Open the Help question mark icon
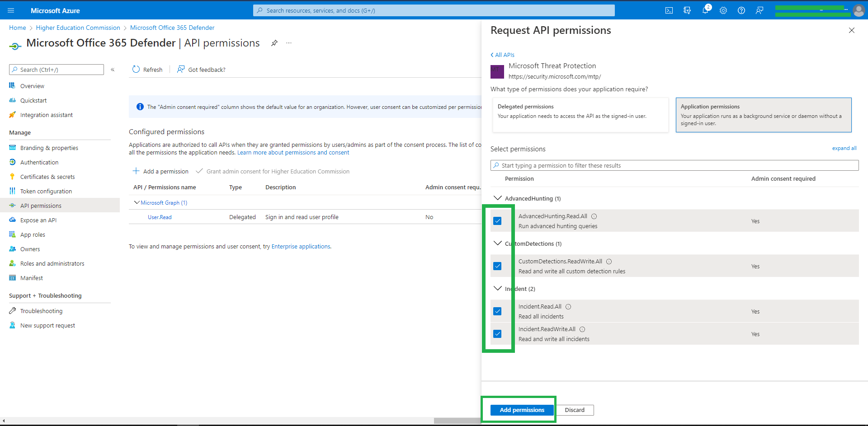This screenshot has height=426, width=868. tap(741, 10)
